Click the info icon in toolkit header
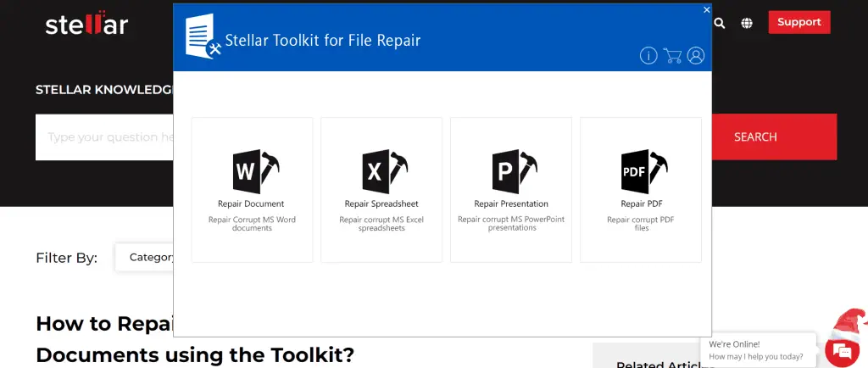Image resolution: width=868 pixels, height=368 pixels. 648,55
